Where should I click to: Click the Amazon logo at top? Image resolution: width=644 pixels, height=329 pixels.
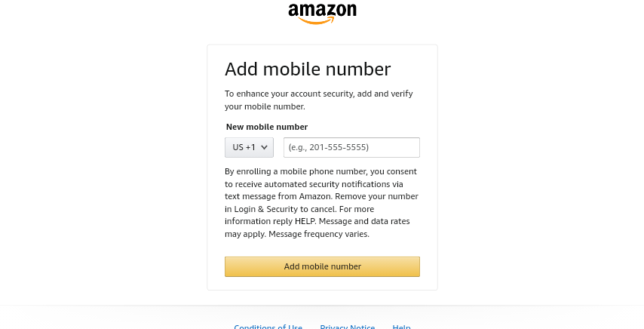click(322, 11)
